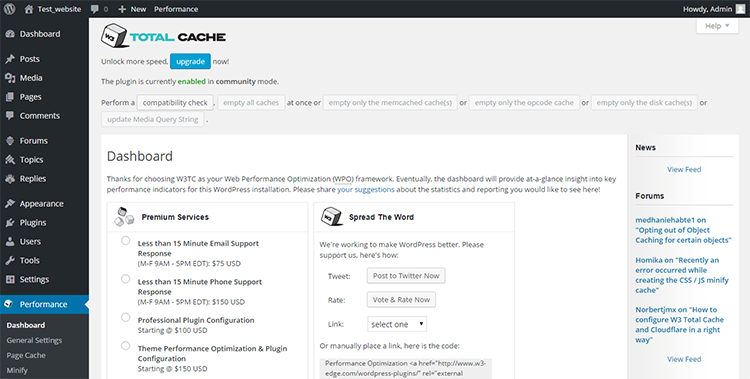Open Norbertjmx's Cloudflare configuration post

click(679, 324)
